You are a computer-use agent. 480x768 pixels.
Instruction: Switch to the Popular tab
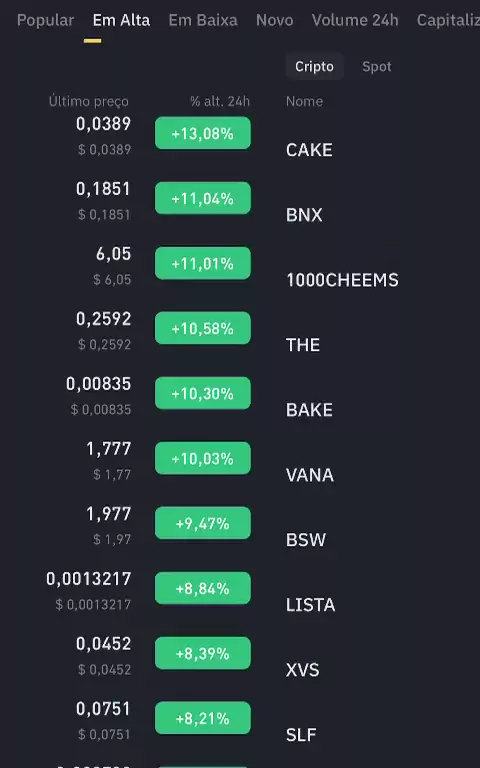click(x=45, y=20)
